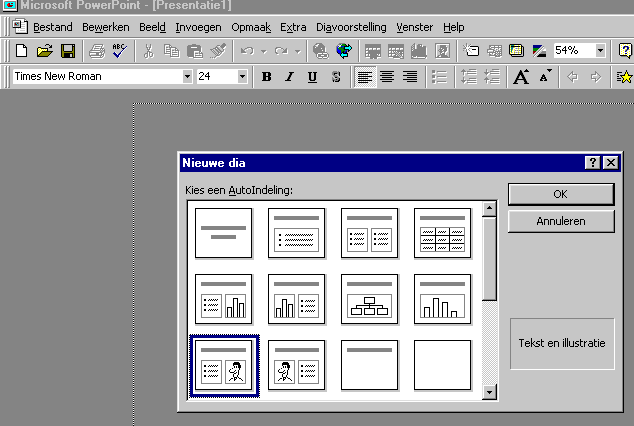Click the Apply Design icon

pyautogui.click(x=517, y=51)
